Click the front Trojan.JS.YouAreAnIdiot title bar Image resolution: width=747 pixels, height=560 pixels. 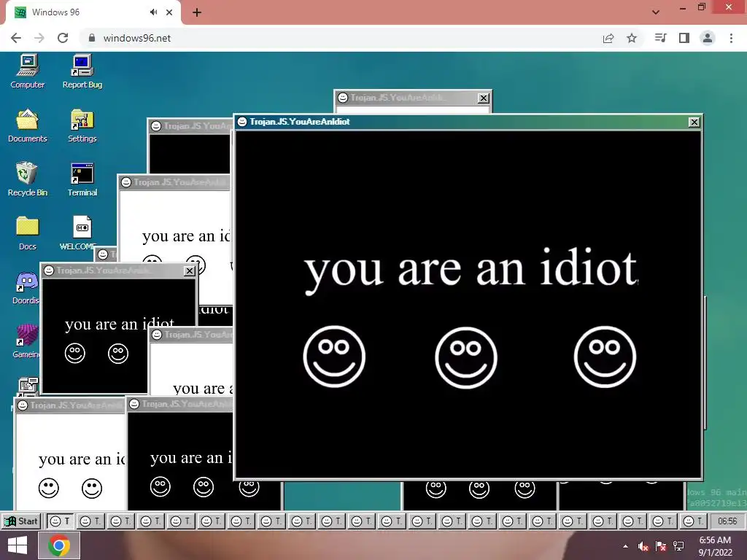[462, 122]
